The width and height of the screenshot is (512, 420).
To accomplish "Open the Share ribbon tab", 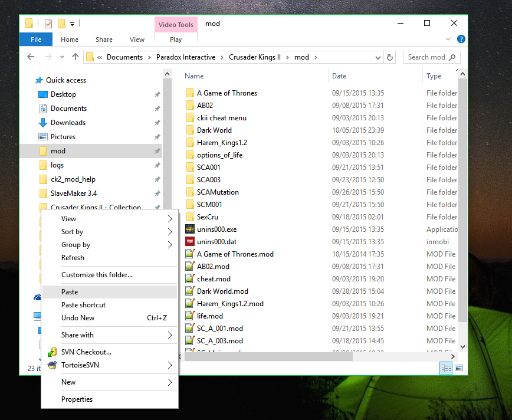I will (104, 40).
